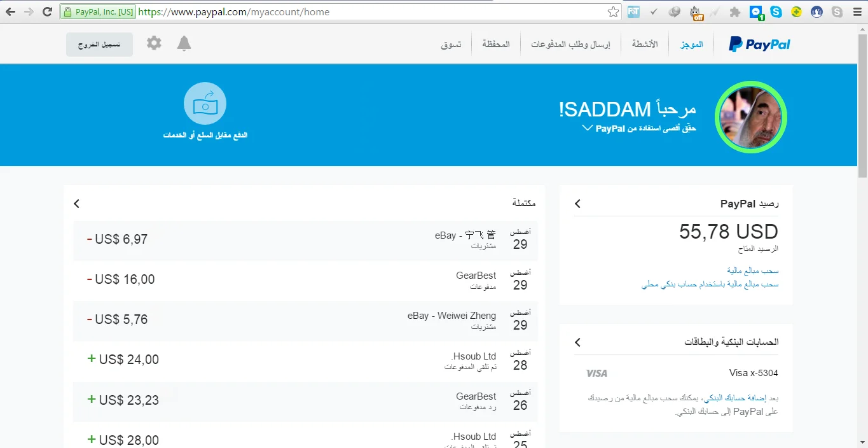Switch to the الأنشطة (Activity) tab
The height and width of the screenshot is (448, 868).
(645, 45)
